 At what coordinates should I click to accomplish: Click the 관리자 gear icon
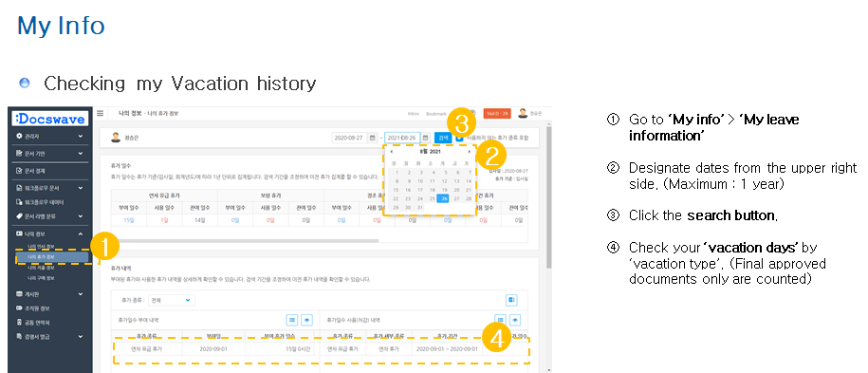click(19, 136)
